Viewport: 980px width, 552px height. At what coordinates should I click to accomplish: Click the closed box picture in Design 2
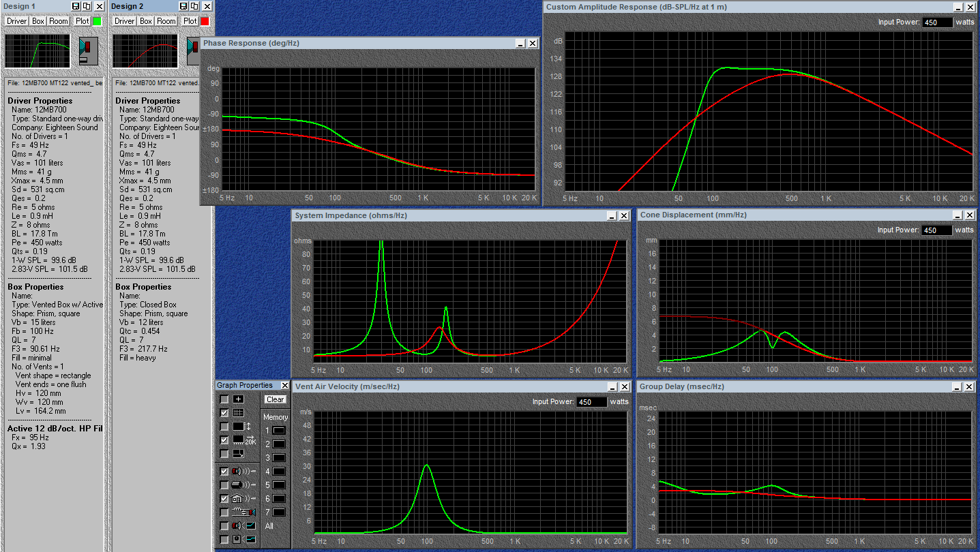(x=193, y=51)
